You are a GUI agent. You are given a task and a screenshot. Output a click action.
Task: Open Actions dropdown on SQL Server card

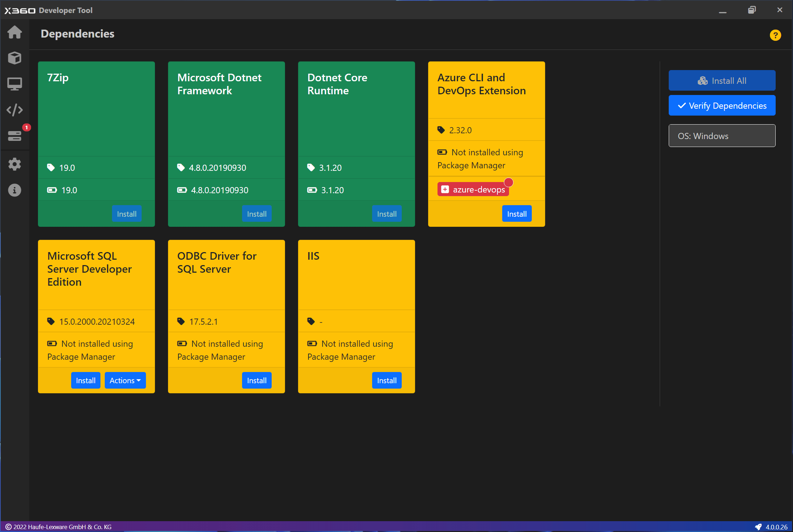pyautogui.click(x=125, y=380)
